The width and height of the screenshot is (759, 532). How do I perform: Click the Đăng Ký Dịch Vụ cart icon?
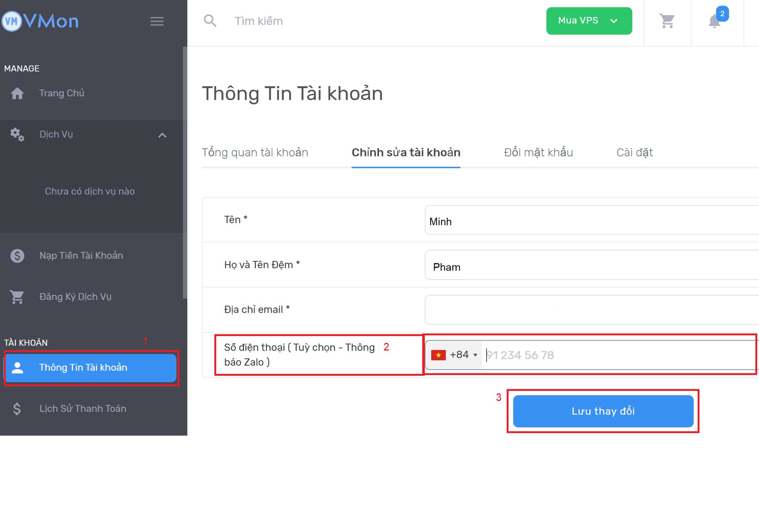[x=17, y=297]
